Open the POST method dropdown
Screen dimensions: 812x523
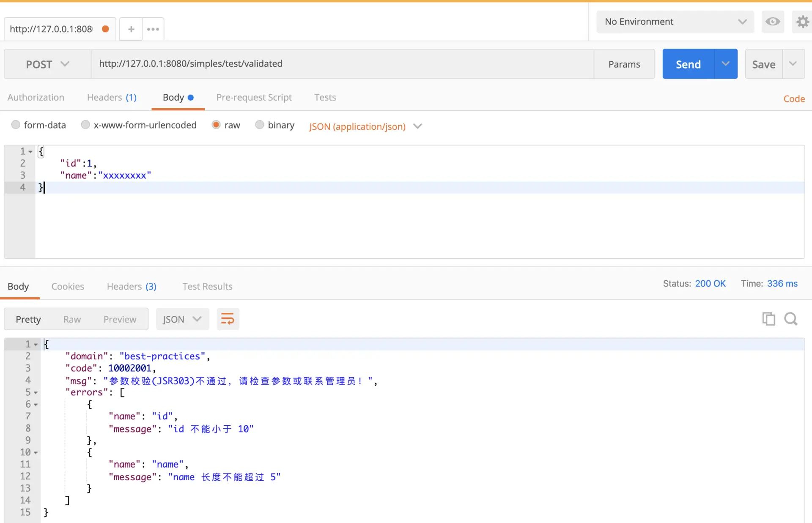coord(47,64)
